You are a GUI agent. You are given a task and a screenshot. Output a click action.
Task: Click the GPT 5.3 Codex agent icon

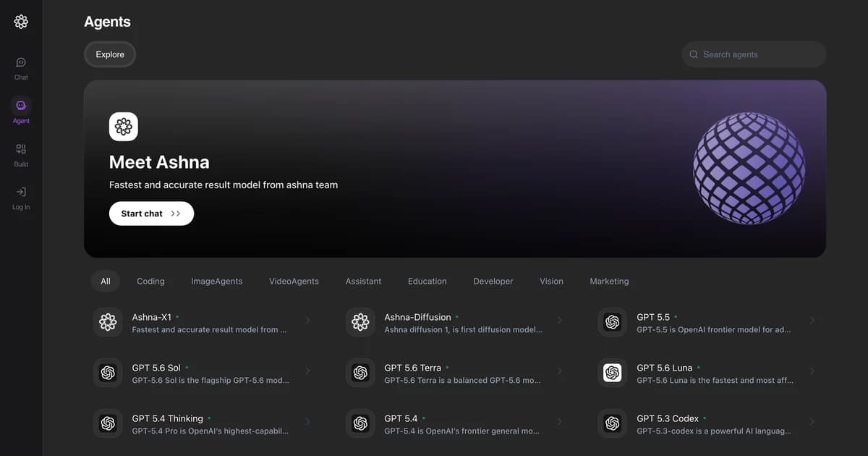coord(613,423)
